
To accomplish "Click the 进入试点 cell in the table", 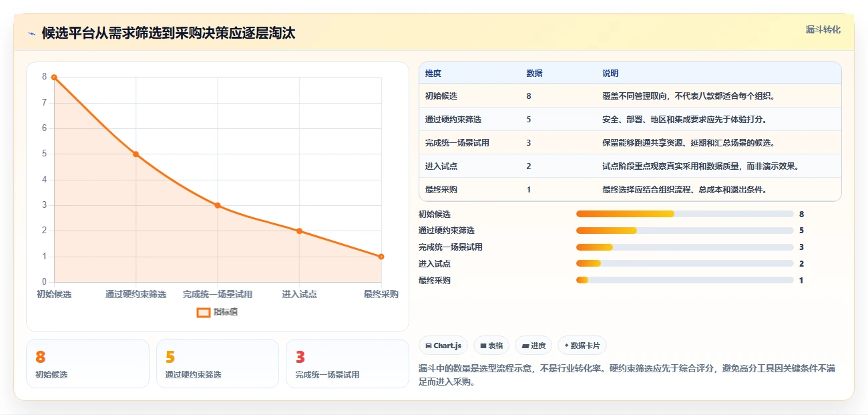I will tap(441, 166).
